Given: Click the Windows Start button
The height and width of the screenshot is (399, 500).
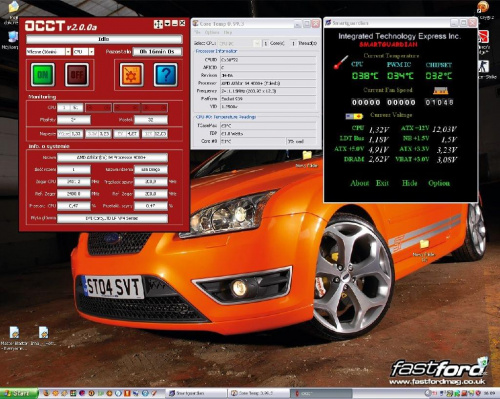Looking at the screenshot, I should point(19,393).
